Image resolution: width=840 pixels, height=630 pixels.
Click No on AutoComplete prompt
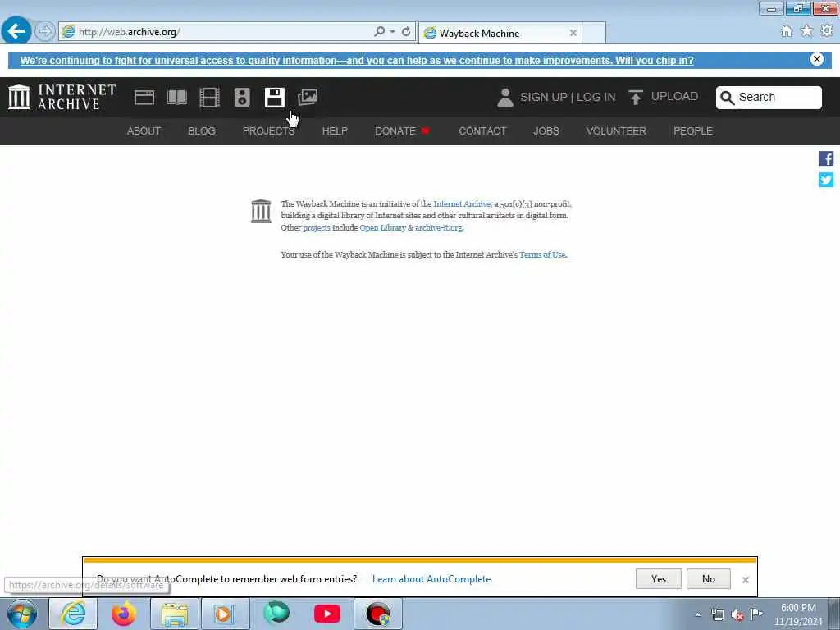click(708, 578)
